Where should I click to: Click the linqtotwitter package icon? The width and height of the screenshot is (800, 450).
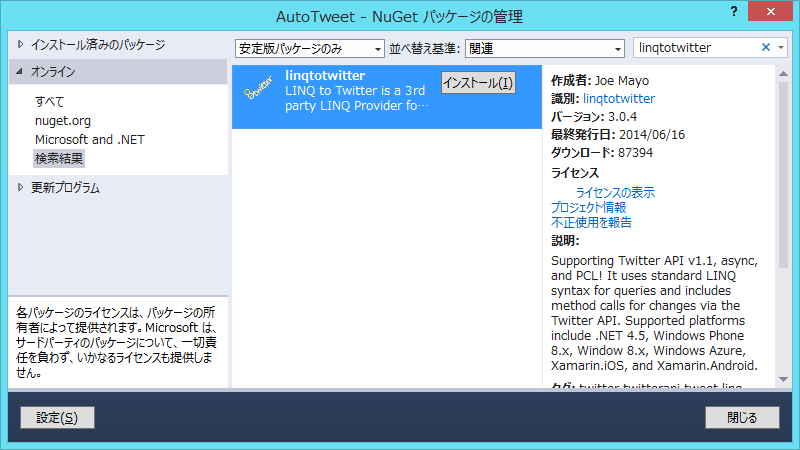point(258,87)
